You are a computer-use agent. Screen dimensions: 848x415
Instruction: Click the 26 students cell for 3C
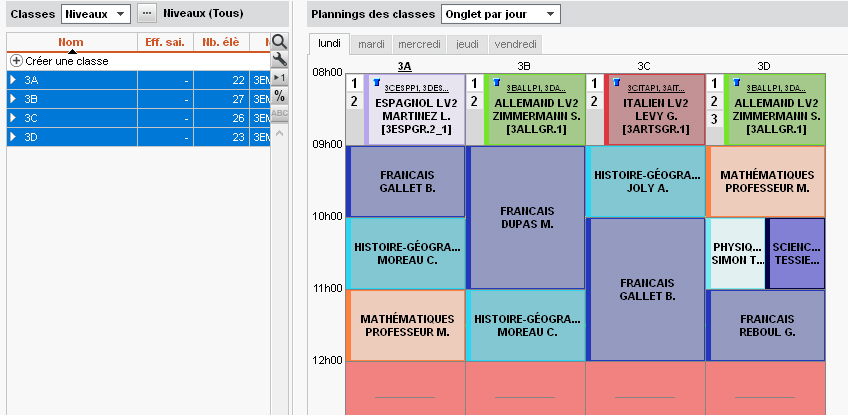221,118
